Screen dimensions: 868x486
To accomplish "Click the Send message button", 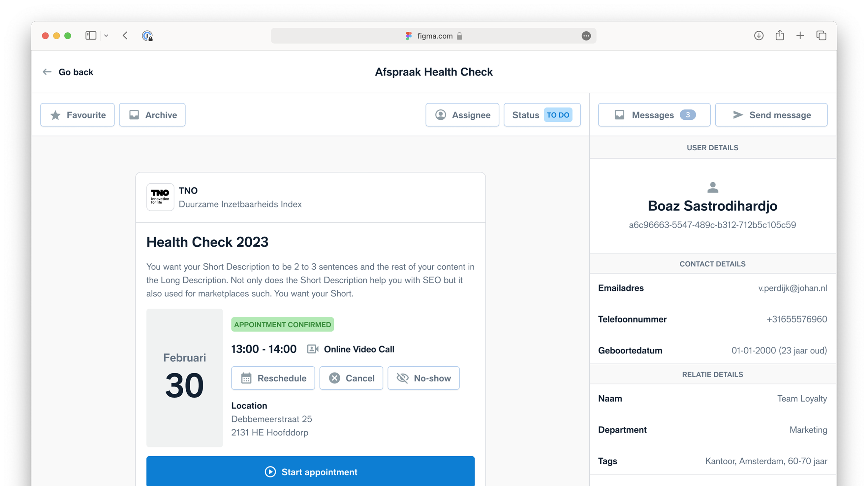I will (771, 115).
